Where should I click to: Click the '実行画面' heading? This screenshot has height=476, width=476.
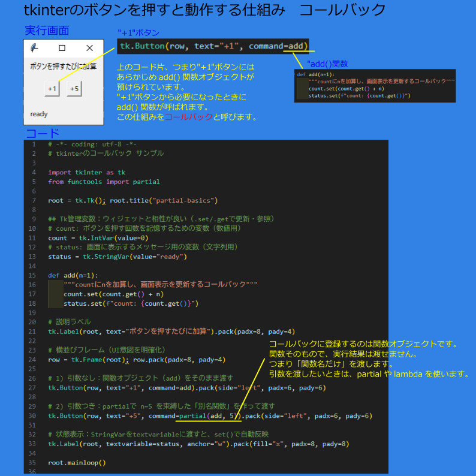47,31
